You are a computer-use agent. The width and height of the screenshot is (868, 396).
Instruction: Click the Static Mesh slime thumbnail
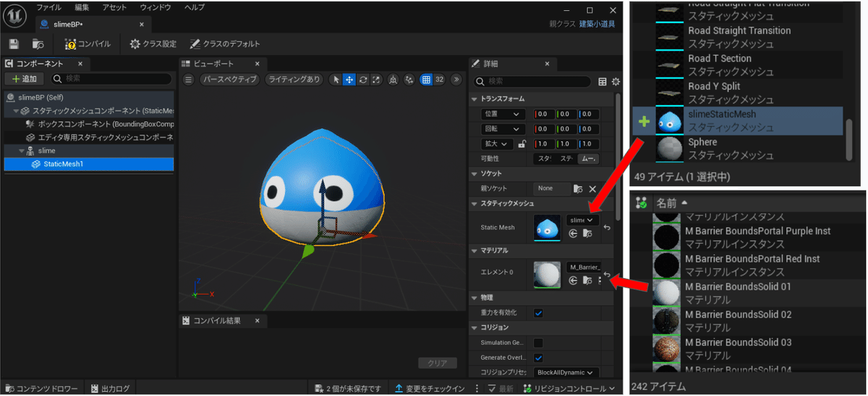click(548, 227)
